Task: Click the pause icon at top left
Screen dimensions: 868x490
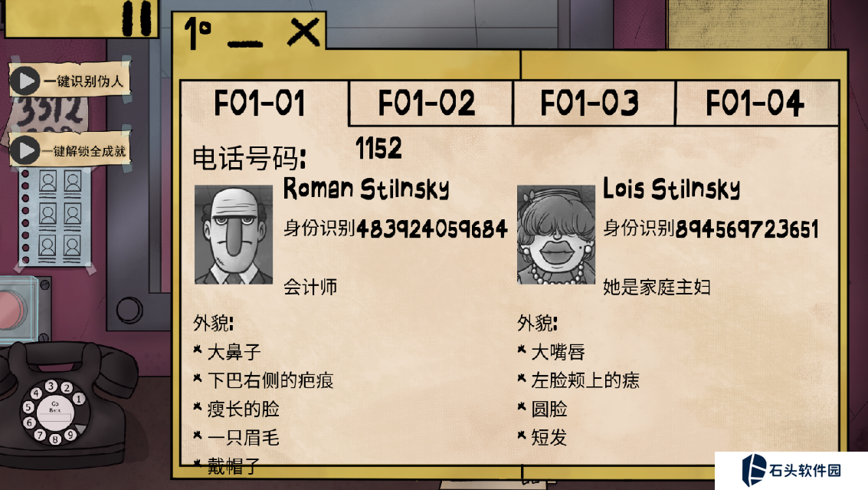Action: (x=136, y=18)
